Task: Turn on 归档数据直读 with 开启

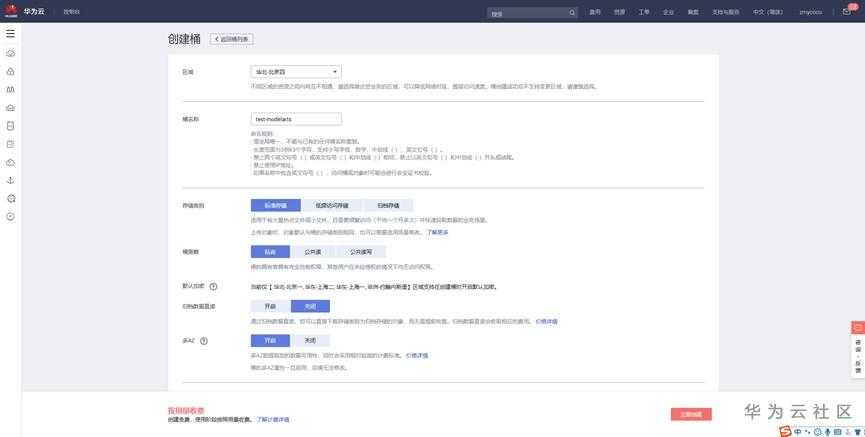Action: [x=270, y=306]
